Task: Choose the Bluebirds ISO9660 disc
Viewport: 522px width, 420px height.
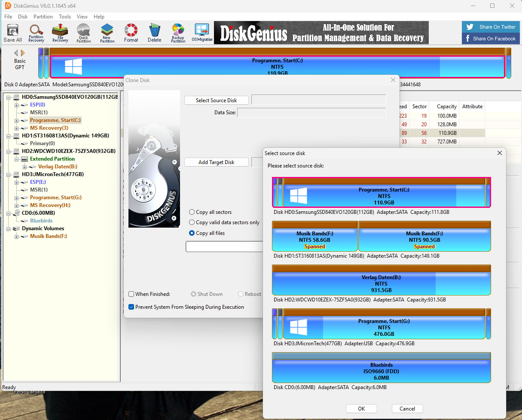Action: [x=382, y=368]
